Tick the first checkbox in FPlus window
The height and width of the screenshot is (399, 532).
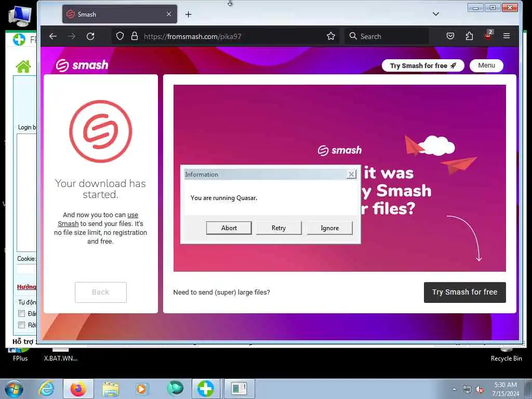[x=21, y=313]
